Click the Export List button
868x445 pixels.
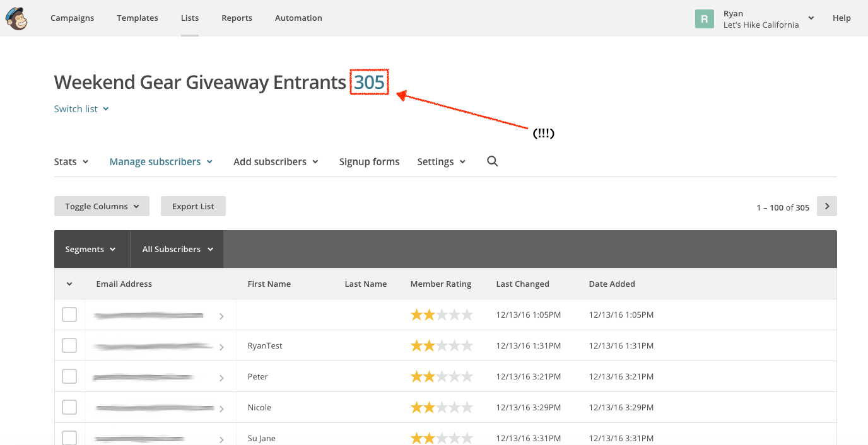193,205
